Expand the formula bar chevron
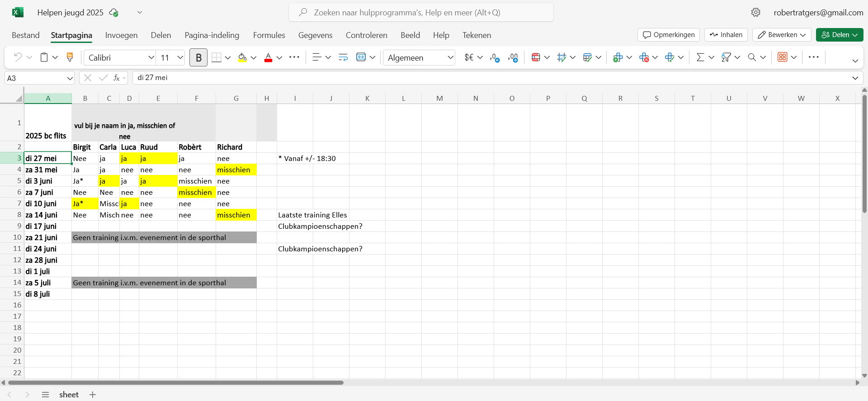Viewport: 868px width, 401px height. 855,78
